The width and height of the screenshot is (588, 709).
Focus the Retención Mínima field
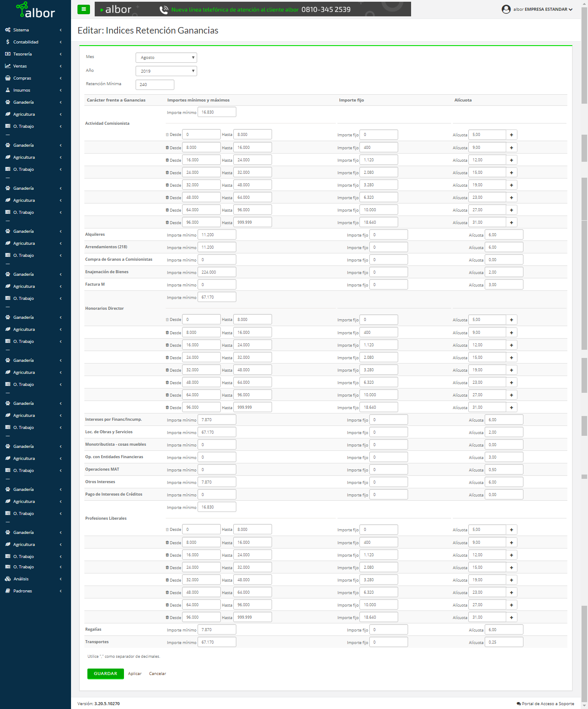pyautogui.click(x=155, y=84)
